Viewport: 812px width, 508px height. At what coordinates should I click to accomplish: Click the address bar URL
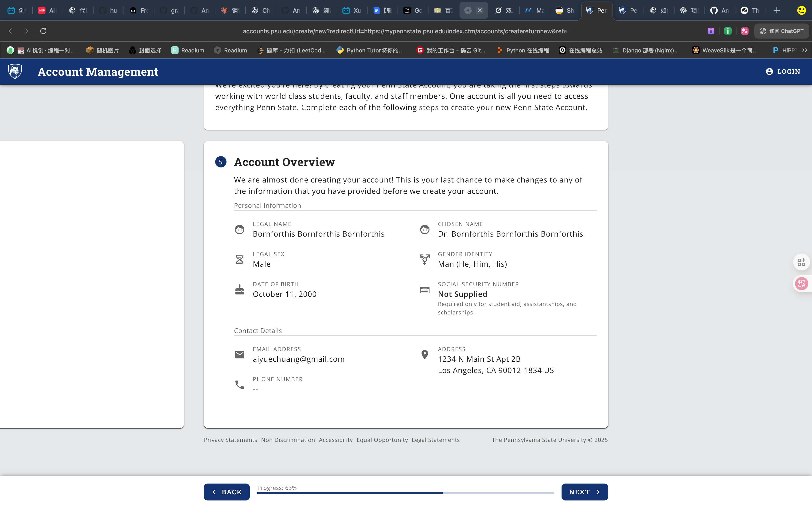[405, 31]
